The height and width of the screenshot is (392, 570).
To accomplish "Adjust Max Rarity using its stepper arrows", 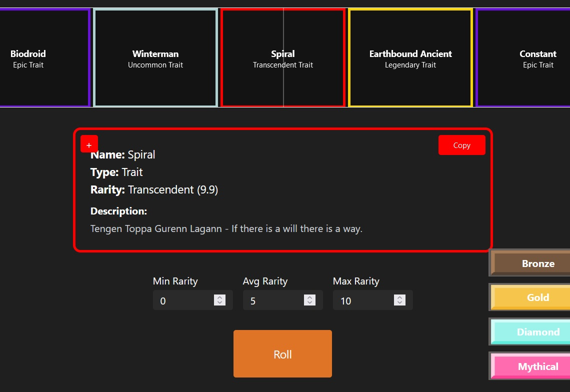I will click(399, 300).
